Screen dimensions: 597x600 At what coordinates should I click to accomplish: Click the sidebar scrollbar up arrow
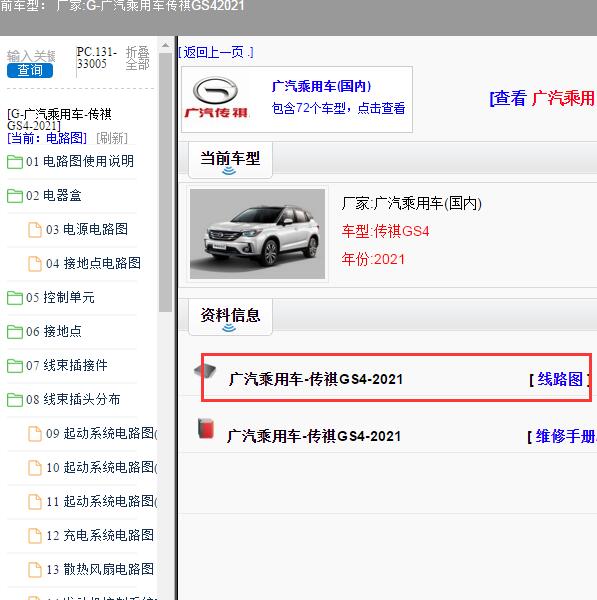[165, 46]
